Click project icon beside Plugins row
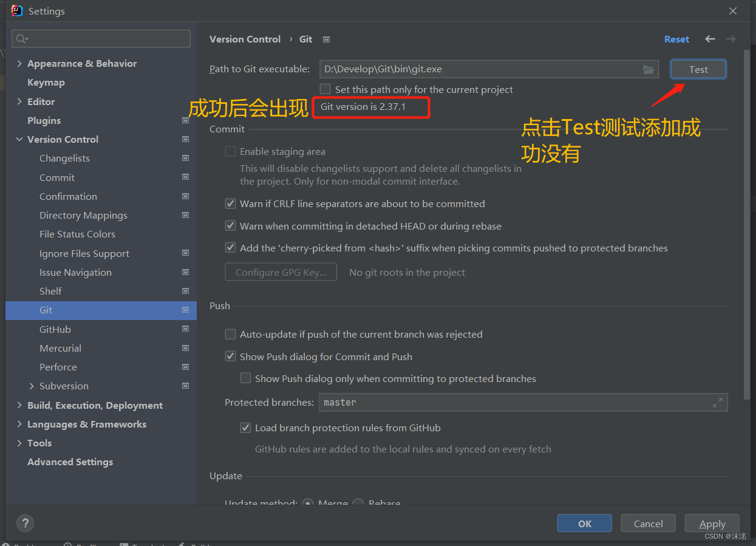This screenshot has height=546, width=756. tap(185, 120)
